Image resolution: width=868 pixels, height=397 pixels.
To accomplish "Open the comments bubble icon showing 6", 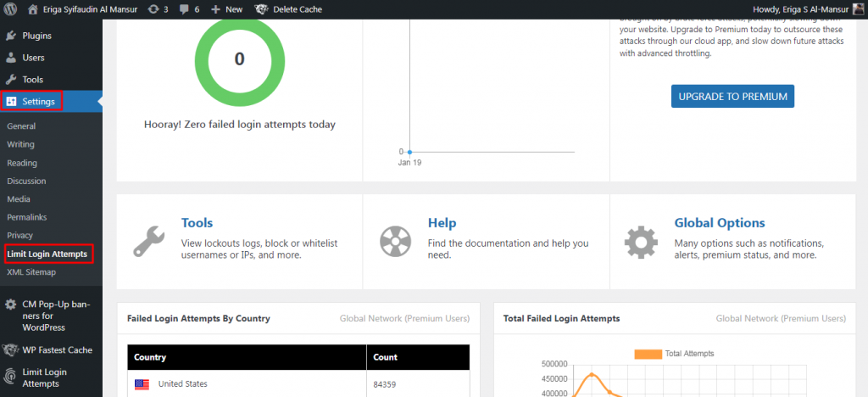I will point(185,8).
